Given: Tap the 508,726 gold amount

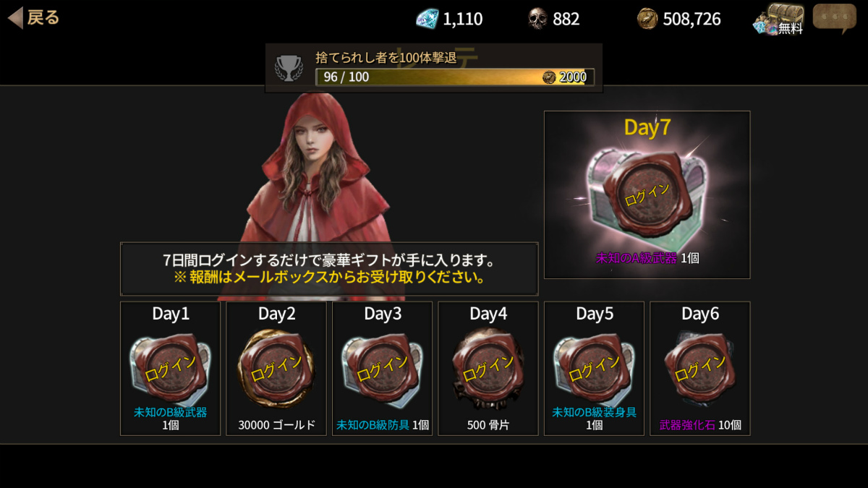Looking at the screenshot, I should coord(692,19).
